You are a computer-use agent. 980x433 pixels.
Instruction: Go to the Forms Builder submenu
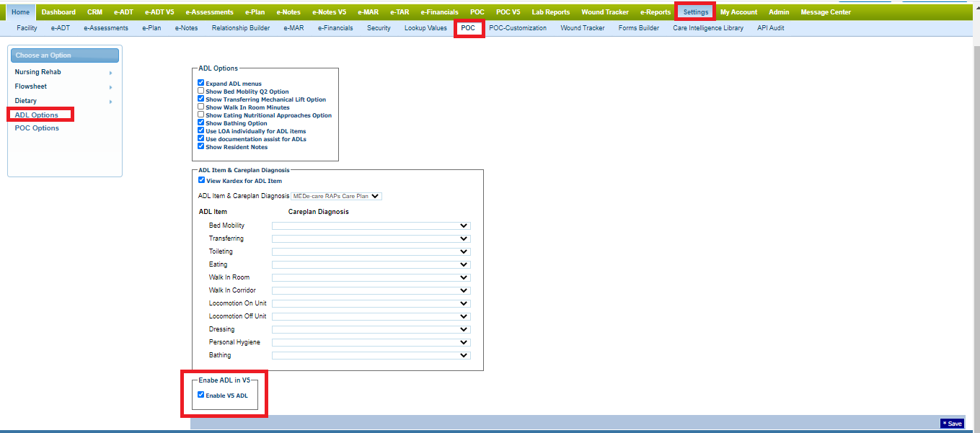[638, 28]
